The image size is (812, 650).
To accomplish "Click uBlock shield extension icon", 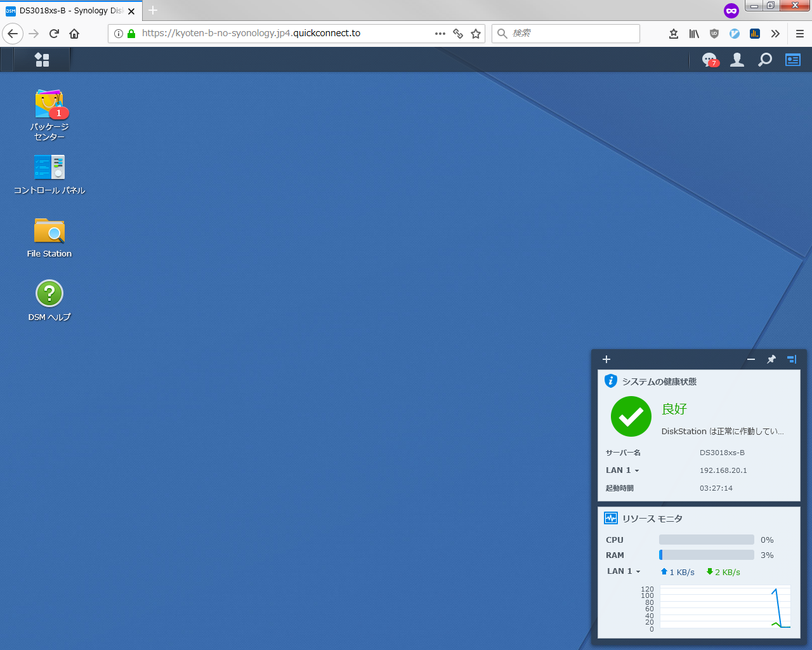I will (714, 34).
